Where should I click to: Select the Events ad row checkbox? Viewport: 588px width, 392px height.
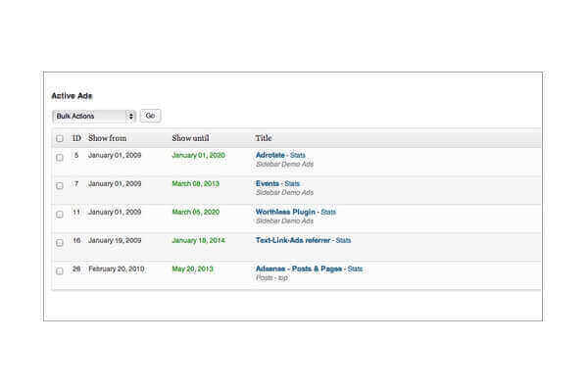tap(60, 185)
